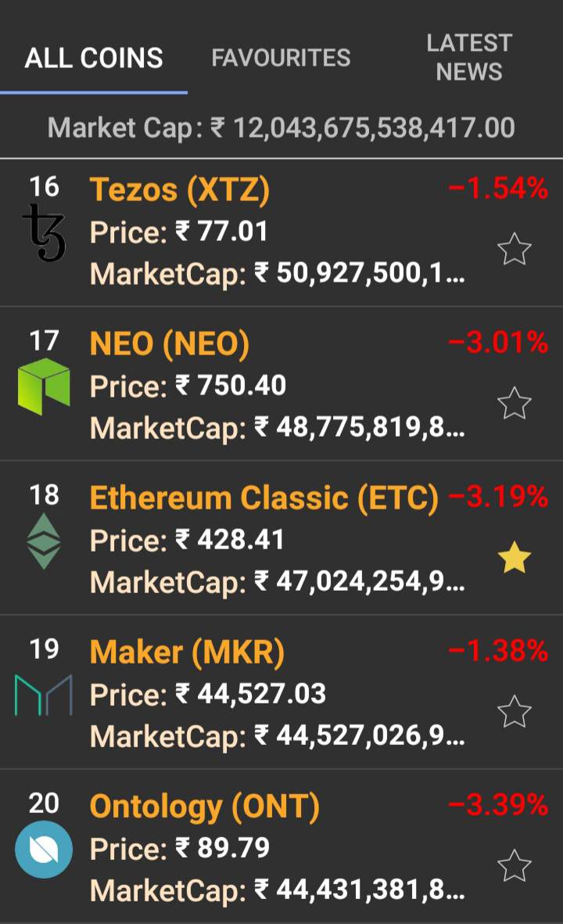Mark Ontology as favourite
Viewport: 563px width, 924px height.
[x=514, y=866]
